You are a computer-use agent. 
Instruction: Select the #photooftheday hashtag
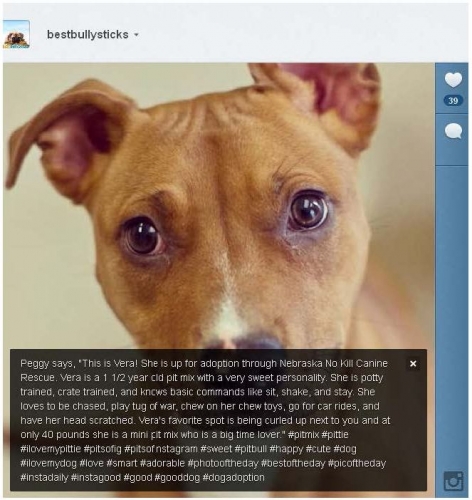pyautogui.click(x=223, y=463)
